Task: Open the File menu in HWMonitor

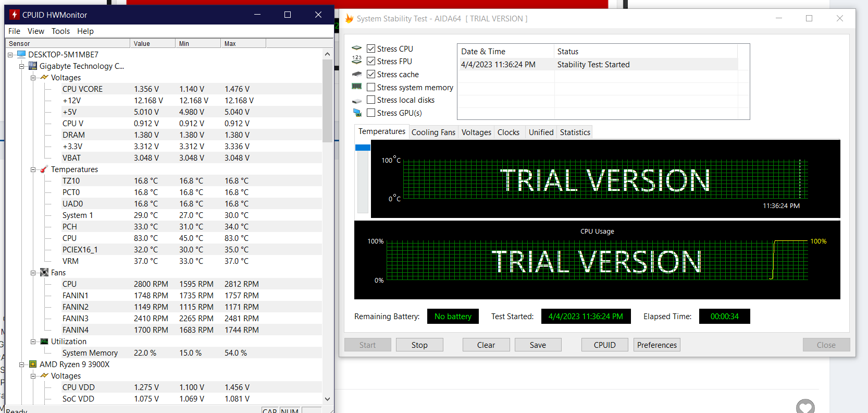Action: [x=15, y=31]
